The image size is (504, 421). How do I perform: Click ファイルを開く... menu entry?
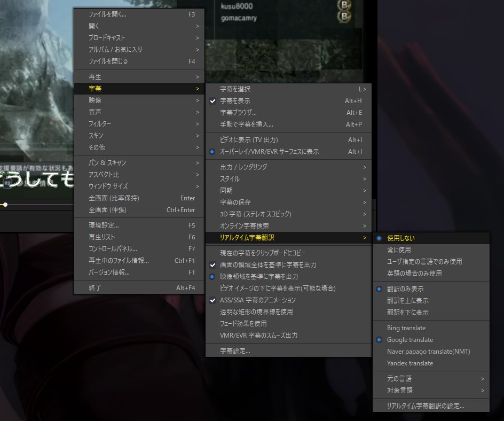point(139,14)
